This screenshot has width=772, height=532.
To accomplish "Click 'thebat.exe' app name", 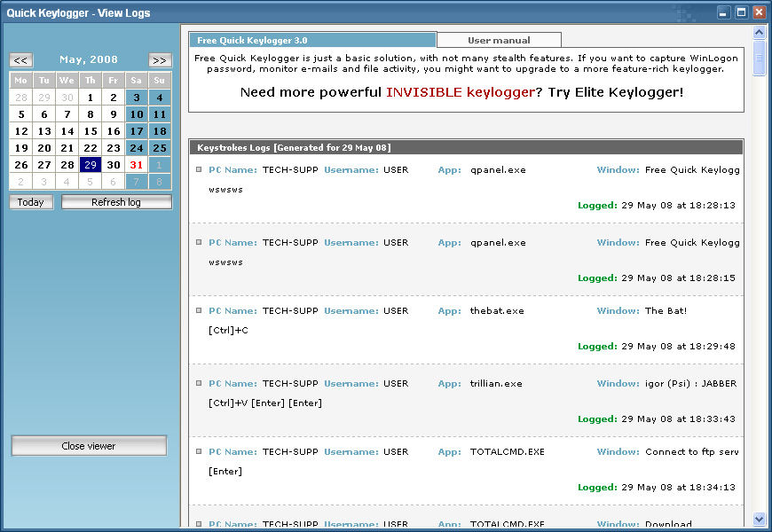I will [497, 311].
